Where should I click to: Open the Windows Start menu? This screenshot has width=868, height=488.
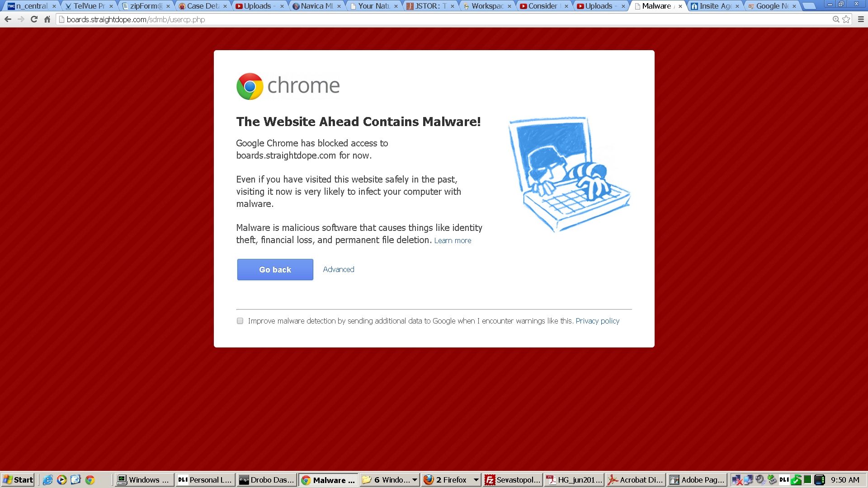[x=18, y=480]
